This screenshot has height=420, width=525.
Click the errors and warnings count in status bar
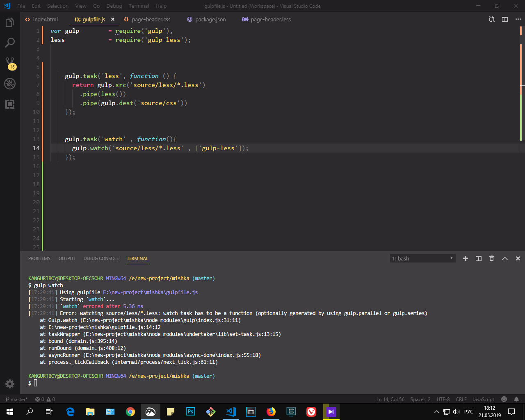click(x=45, y=399)
